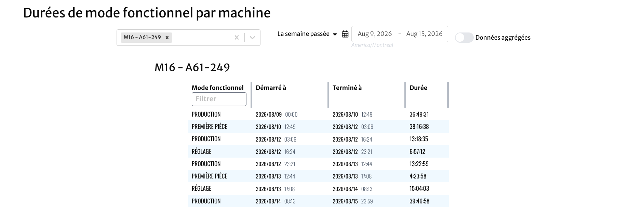Click the calendar icon
The image size is (644, 213).
coord(345,34)
